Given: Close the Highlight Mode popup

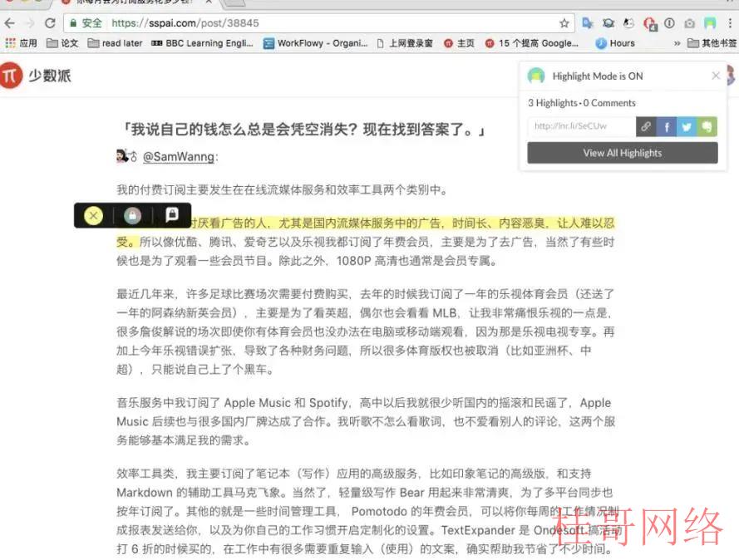Looking at the screenshot, I should [716, 76].
